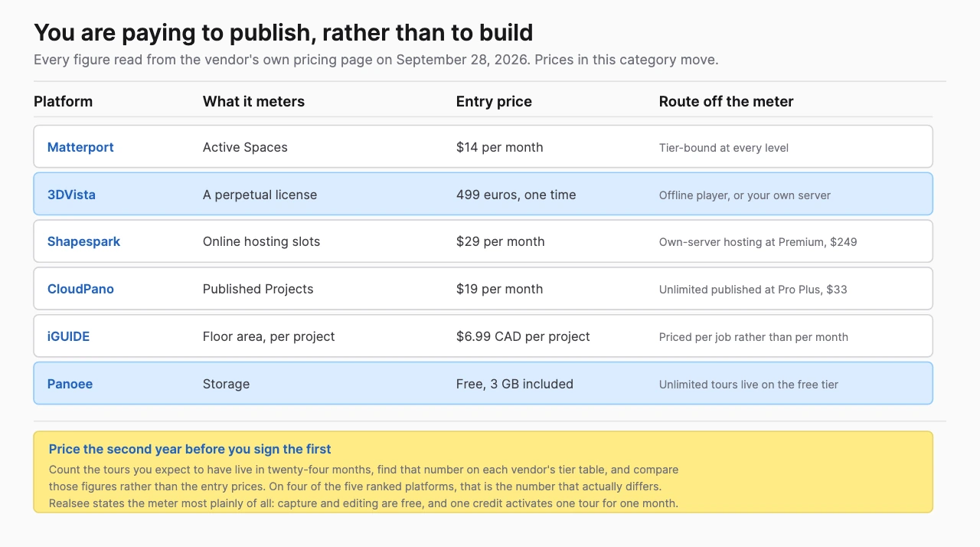980x547 pixels.
Task: Open the CloudPano platform link
Action: point(80,289)
